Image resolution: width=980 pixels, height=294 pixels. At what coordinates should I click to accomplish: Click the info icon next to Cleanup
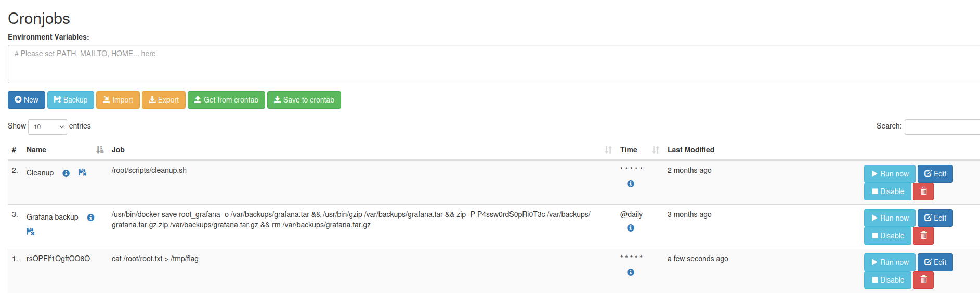tap(66, 173)
